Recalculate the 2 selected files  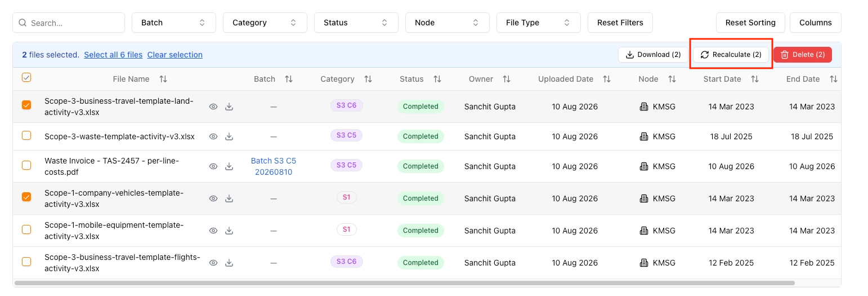point(731,55)
